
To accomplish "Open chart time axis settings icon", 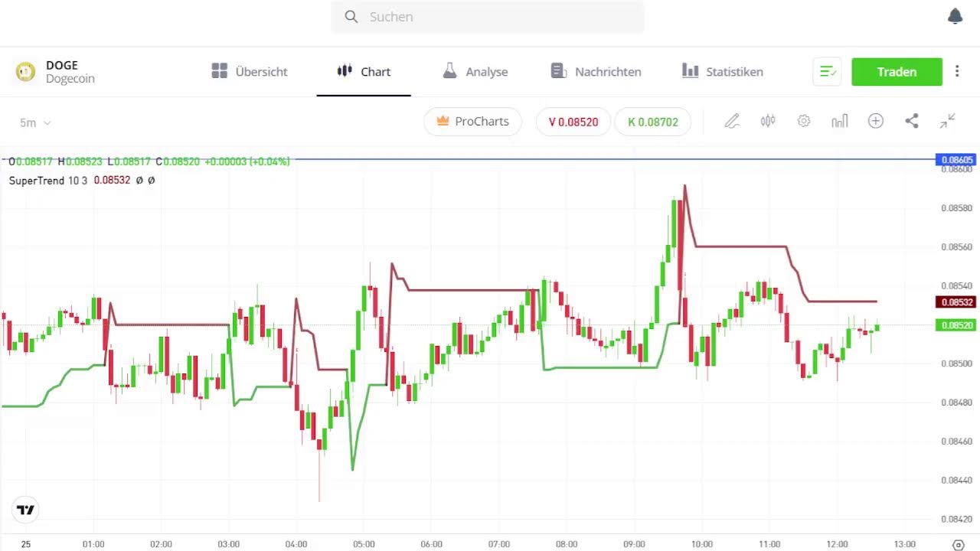I will (958, 544).
